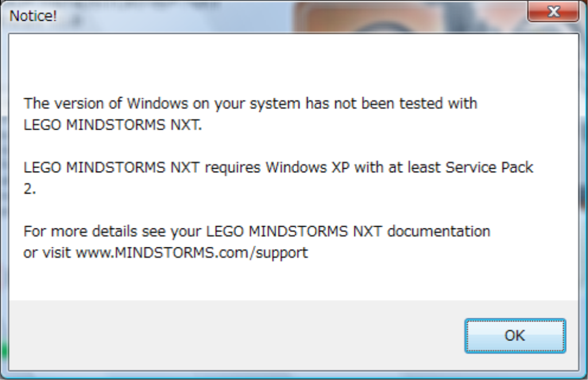588x380 pixels.
Task: Click the OK button
Action: tap(514, 335)
